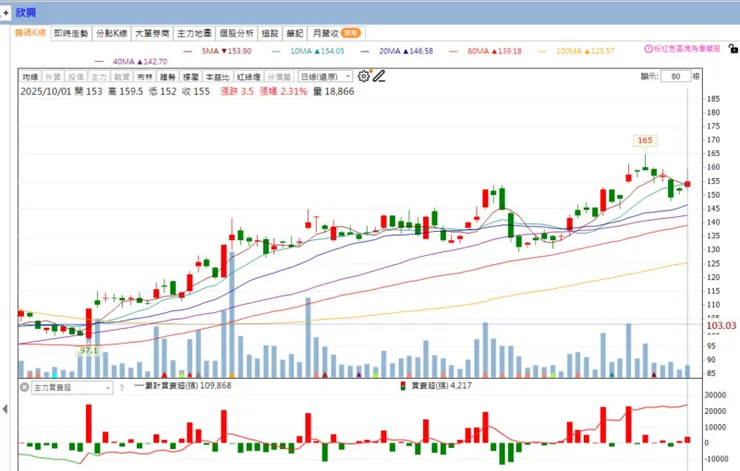The width and height of the screenshot is (740, 471).
Task: Open the 筆記 tab
Action: [x=294, y=33]
